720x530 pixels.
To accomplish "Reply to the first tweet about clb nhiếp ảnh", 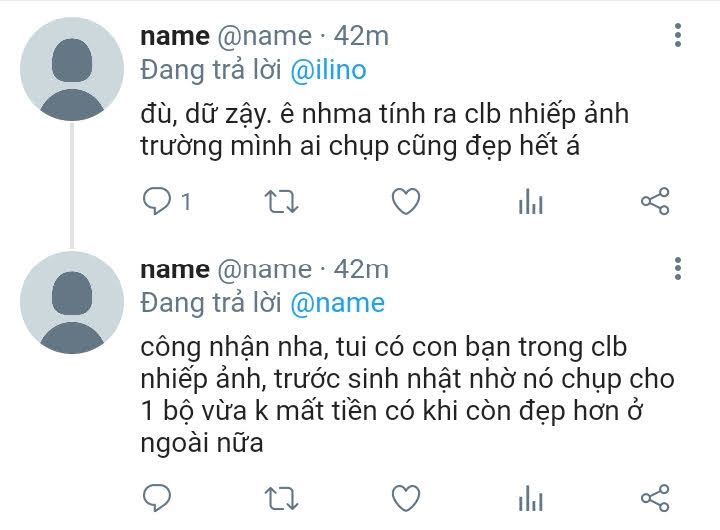I will [157, 201].
